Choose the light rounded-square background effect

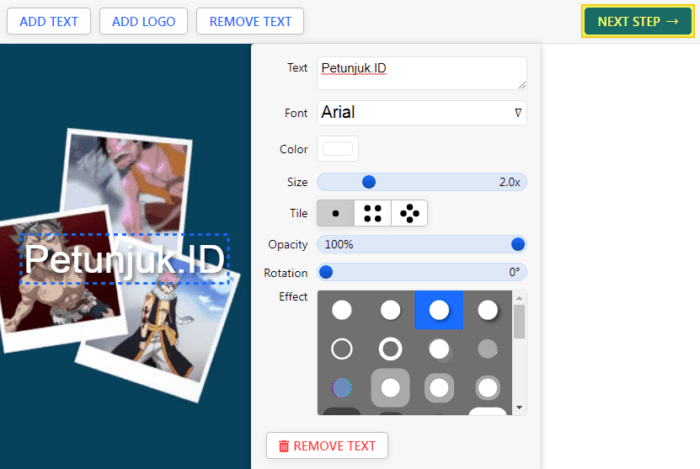tap(391, 388)
